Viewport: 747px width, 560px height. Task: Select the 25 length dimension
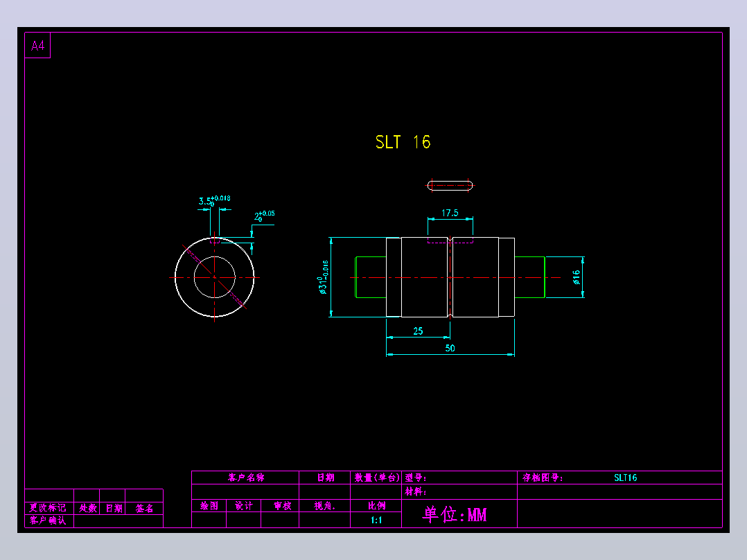pos(418,331)
